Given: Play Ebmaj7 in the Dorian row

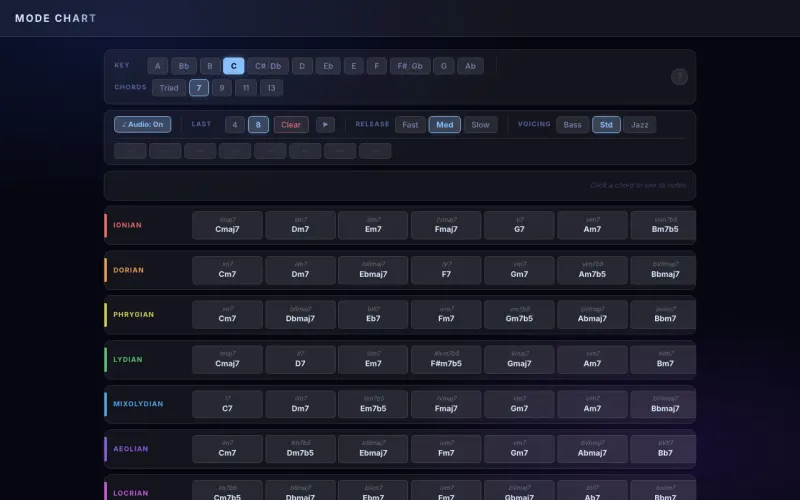Looking at the screenshot, I should click(x=373, y=270).
